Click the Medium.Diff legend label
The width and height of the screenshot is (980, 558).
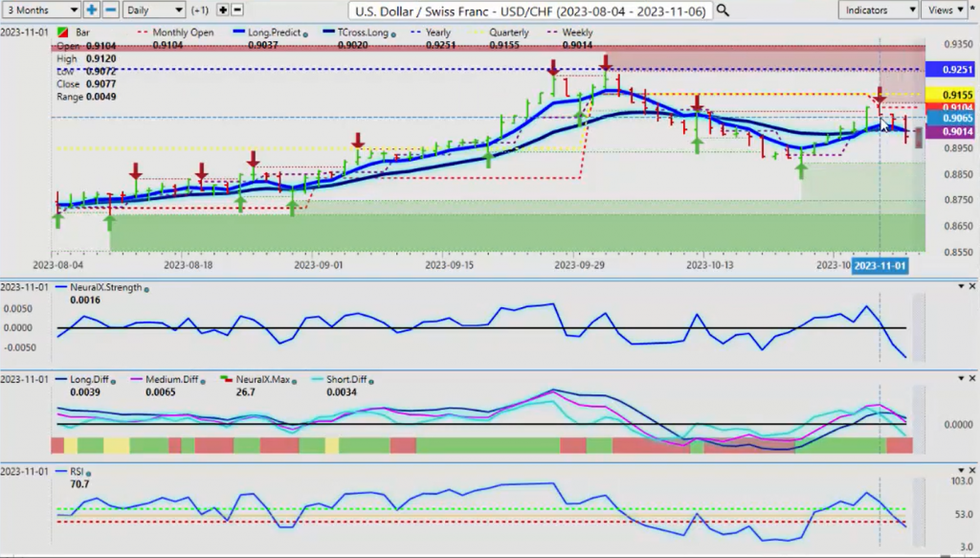coord(171,379)
